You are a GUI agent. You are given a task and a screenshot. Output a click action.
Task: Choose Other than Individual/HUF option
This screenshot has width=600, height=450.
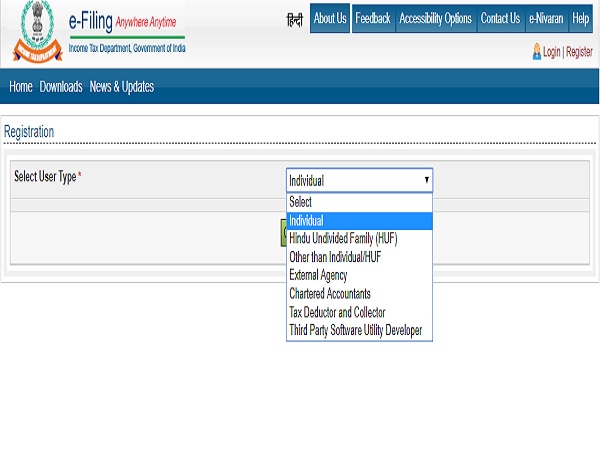coord(359,257)
